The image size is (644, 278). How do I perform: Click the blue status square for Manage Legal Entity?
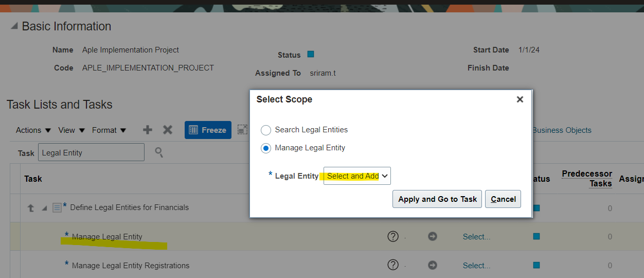[536, 236]
